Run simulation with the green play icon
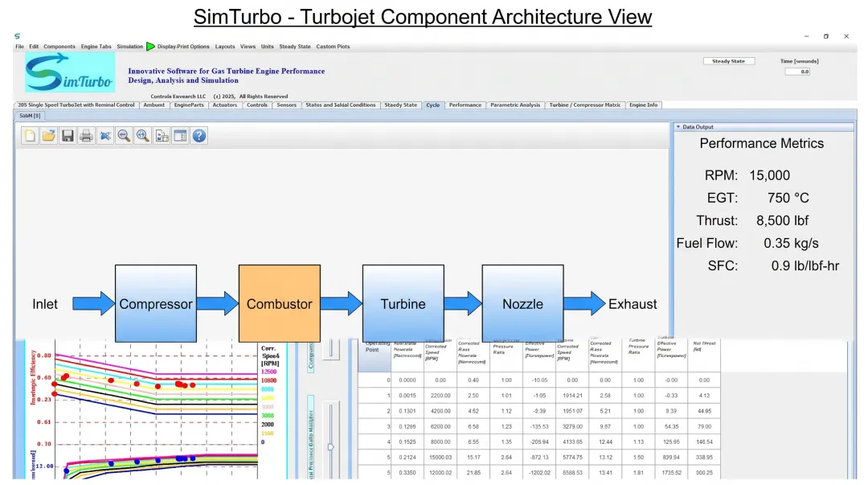The width and height of the screenshot is (868, 485). pyautogui.click(x=150, y=47)
